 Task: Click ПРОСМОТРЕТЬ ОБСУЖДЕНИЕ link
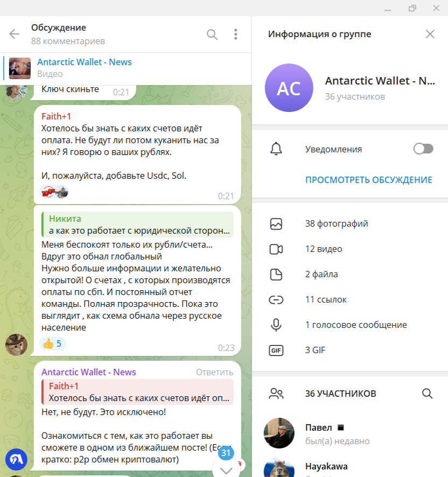point(368,180)
